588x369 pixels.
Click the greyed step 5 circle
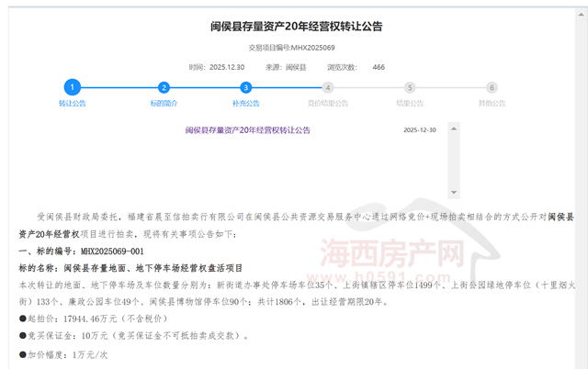click(x=410, y=88)
